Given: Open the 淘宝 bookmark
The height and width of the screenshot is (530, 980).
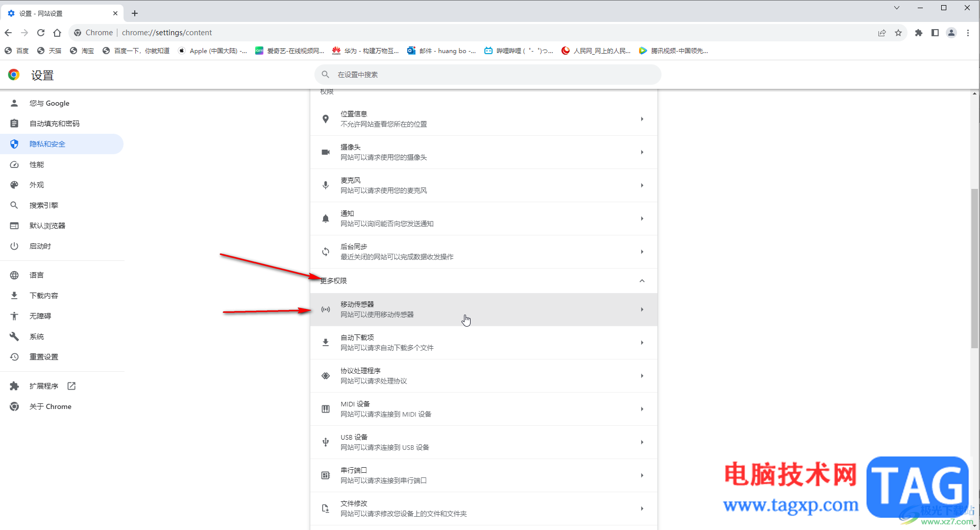Looking at the screenshot, I should coord(82,51).
